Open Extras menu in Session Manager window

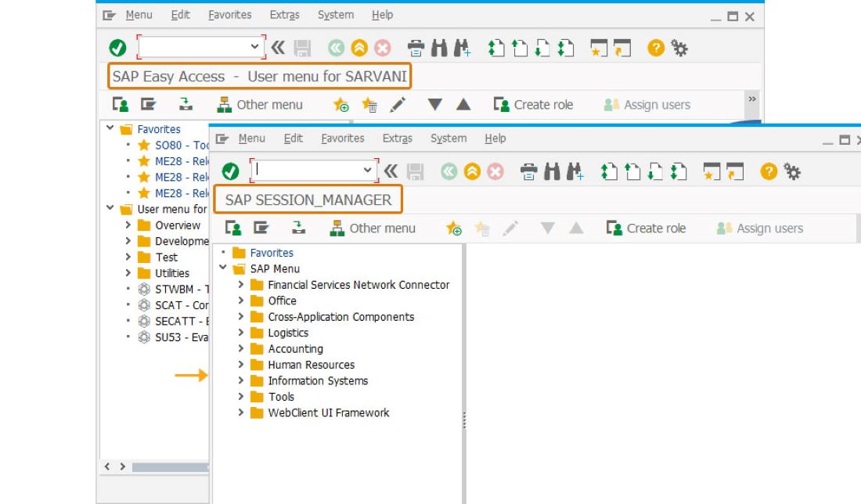(398, 139)
